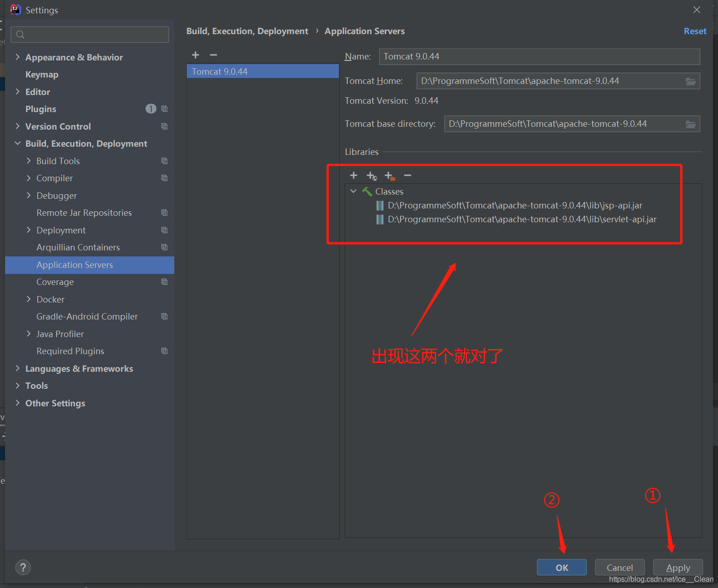Select Tomcat 9.0.44 in the server list

[263, 71]
